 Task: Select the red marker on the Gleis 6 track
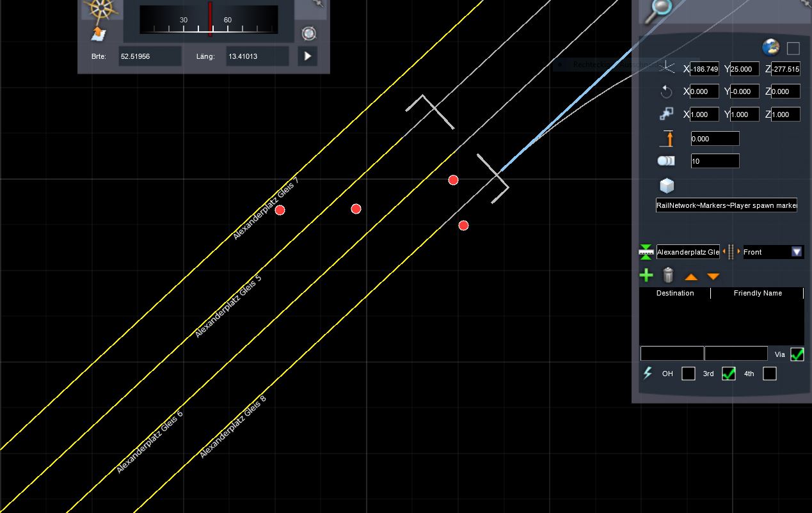coord(453,180)
